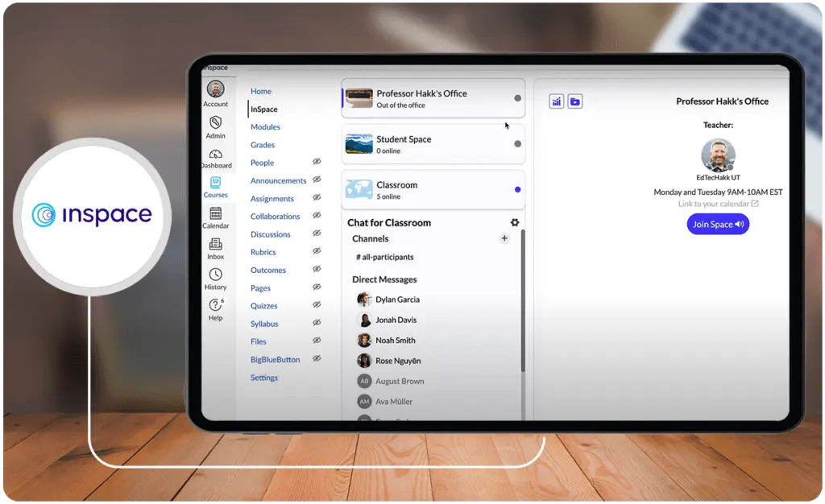This screenshot has width=825, height=504.
Task: Click the Professor Hakk's Office thumbnail image
Action: [x=359, y=98]
